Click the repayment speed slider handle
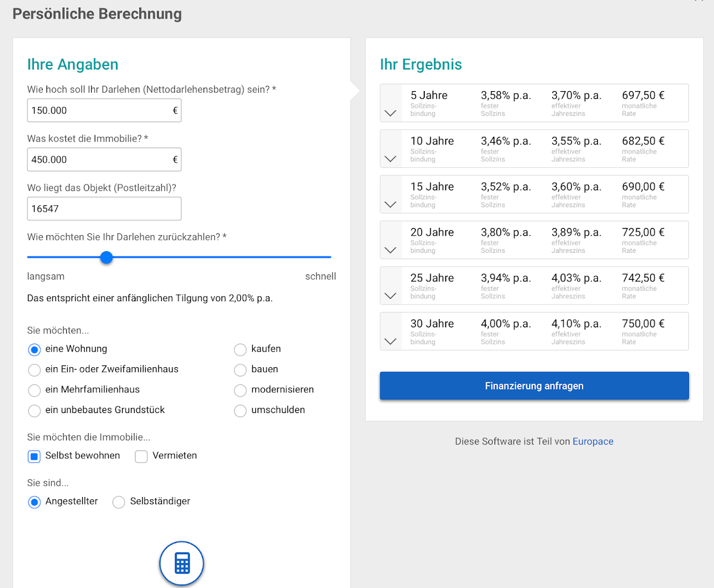Image resolution: width=714 pixels, height=588 pixels. tap(107, 257)
